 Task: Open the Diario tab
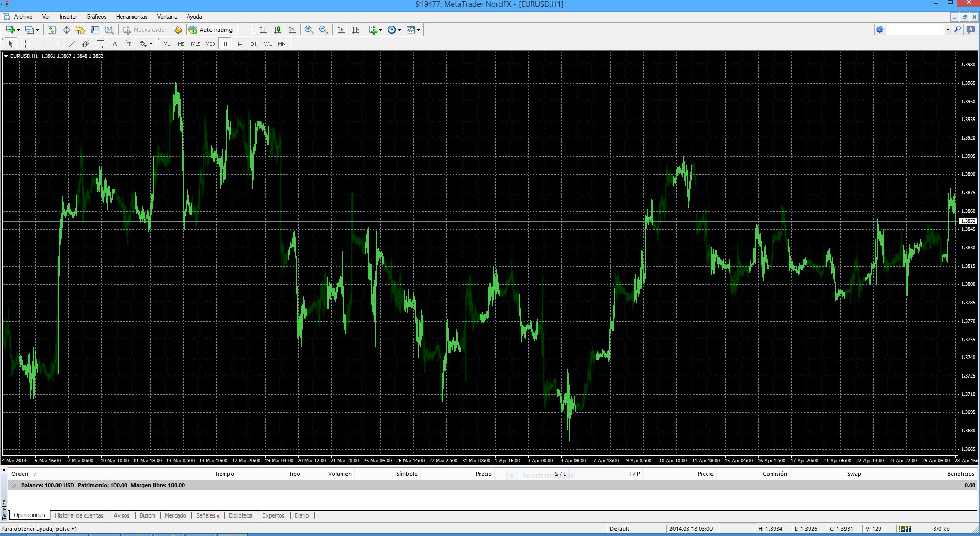pyautogui.click(x=302, y=515)
